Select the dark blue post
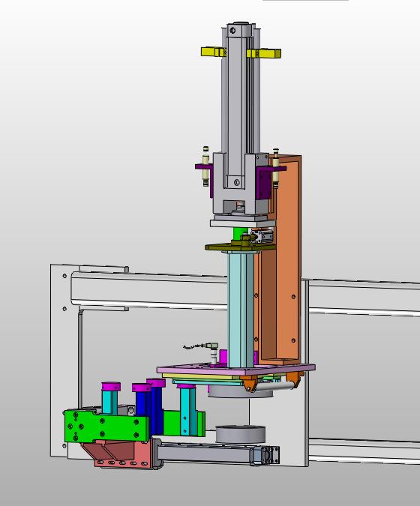The height and width of the screenshot is (506, 420). [x=155, y=407]
